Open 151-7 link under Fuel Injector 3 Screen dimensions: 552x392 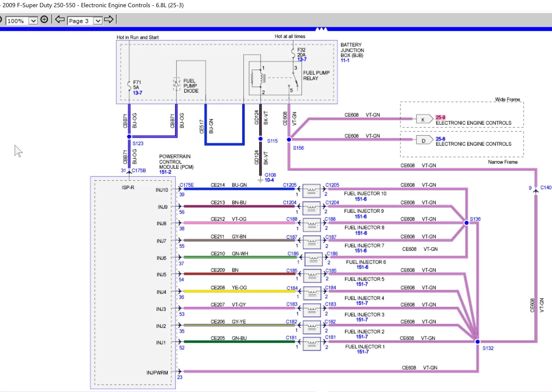click(362, 320)
